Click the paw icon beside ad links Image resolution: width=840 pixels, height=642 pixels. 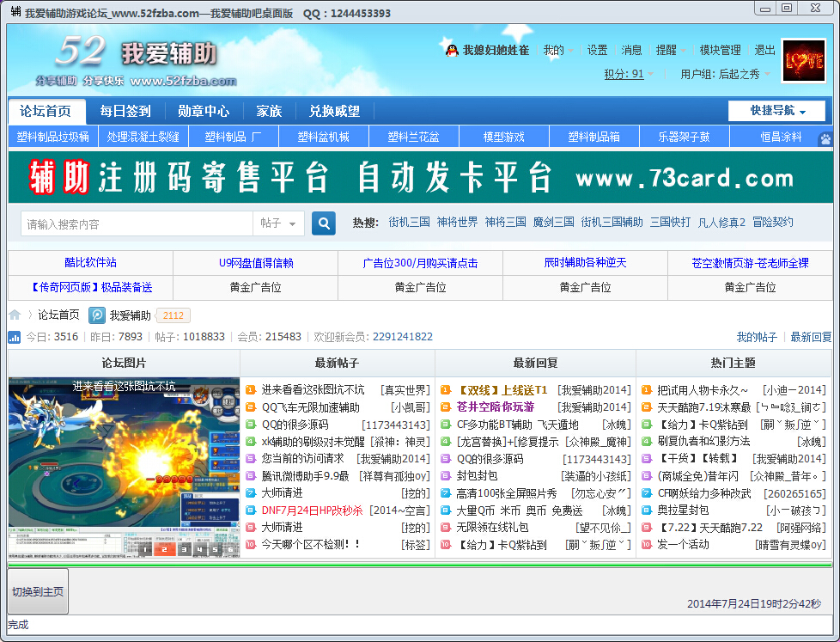(825, 138)
